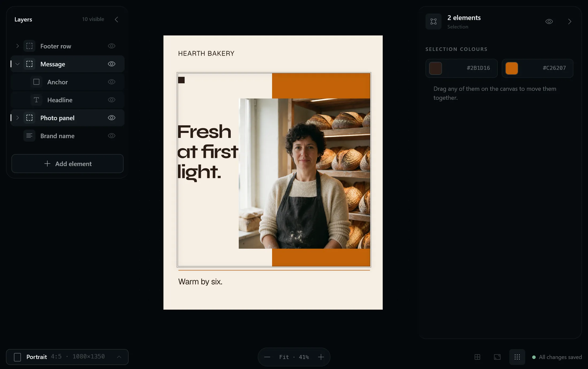Click the small dark anchor square on canvas
The width and height of the screenshot is (588, 369).
pyautogui.click(x=181, y=80)
